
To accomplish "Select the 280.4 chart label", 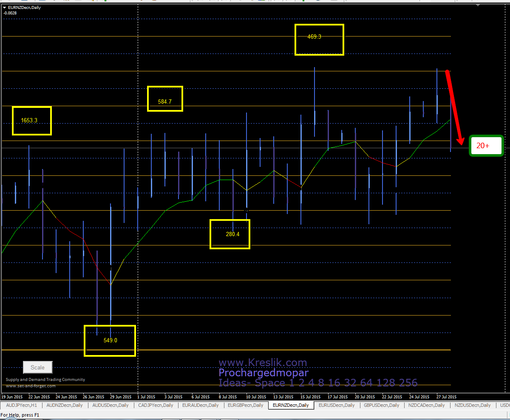I will point(232,234).
